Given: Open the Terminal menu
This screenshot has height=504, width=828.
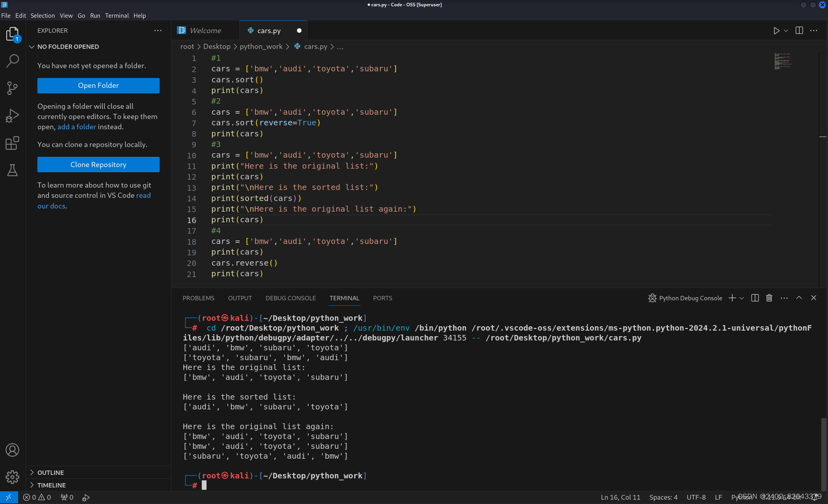Looking at the screenshot, I should point(117,15).
